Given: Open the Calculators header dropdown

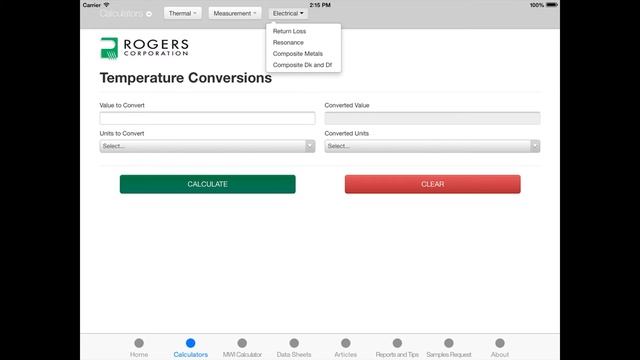Looking at the screenshot, I should pyautogui.click(x=126, y=13).
